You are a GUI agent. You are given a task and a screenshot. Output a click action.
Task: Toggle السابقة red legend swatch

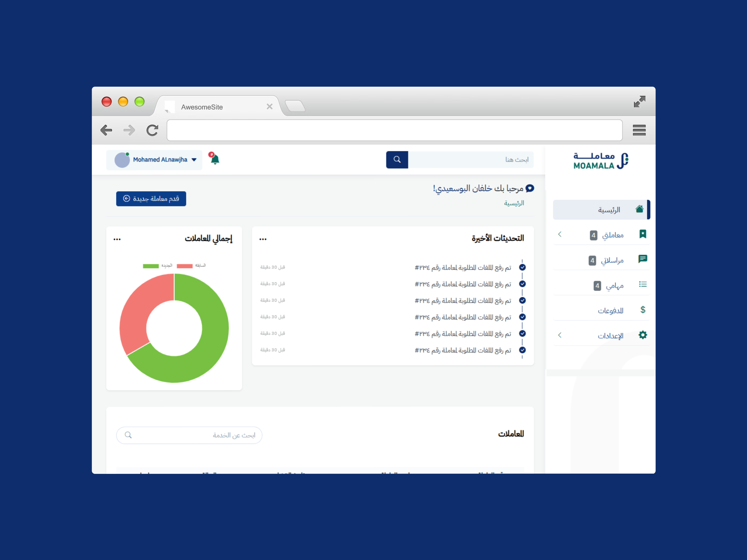coord(184,266)
